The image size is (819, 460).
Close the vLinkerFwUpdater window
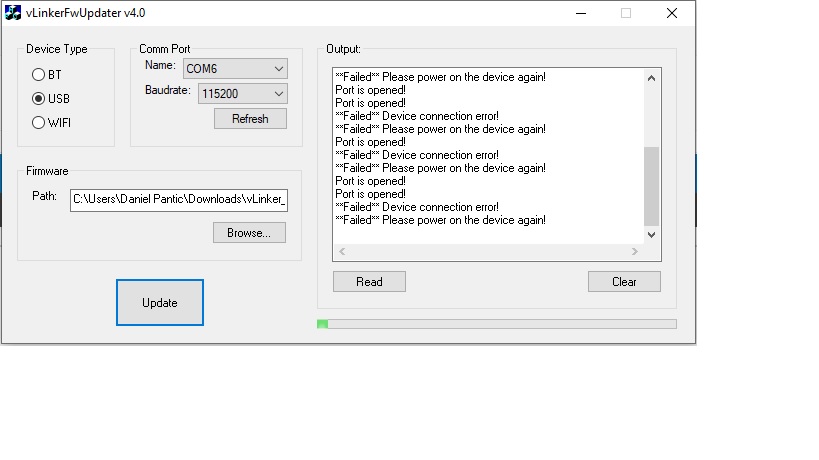click(x=672, y=13)
